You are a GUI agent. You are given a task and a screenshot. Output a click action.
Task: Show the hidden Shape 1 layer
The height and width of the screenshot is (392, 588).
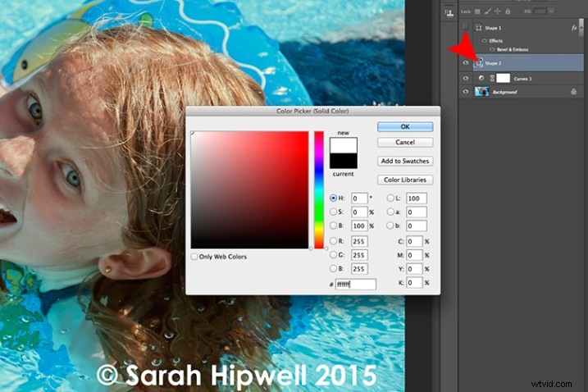(x=465, y=27)
